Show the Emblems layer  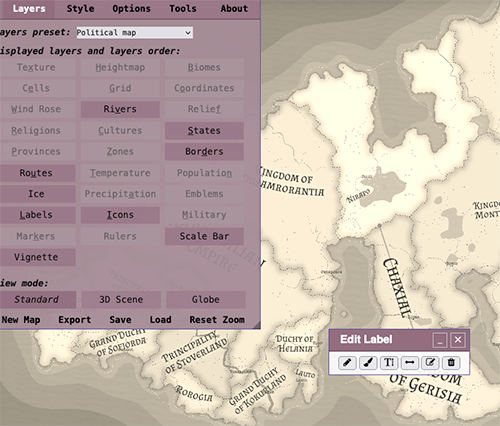click(x=204, y=194)
